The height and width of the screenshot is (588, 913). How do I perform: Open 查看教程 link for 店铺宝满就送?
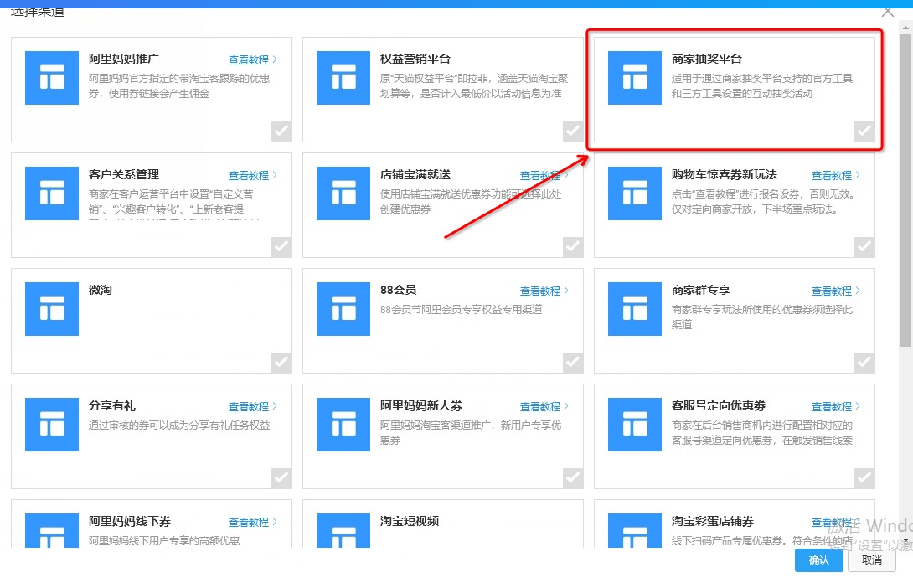pyautogui.click(x=544, y=175)
